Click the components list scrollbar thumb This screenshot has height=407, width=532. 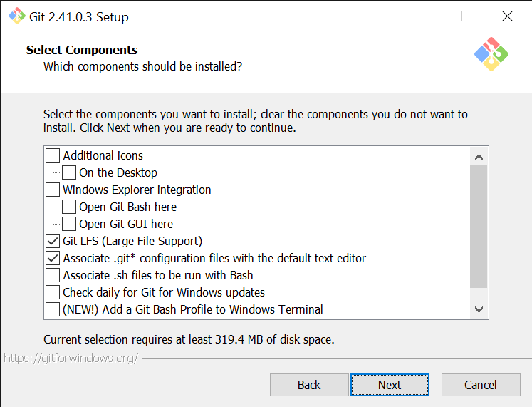[x=479, y=225]
